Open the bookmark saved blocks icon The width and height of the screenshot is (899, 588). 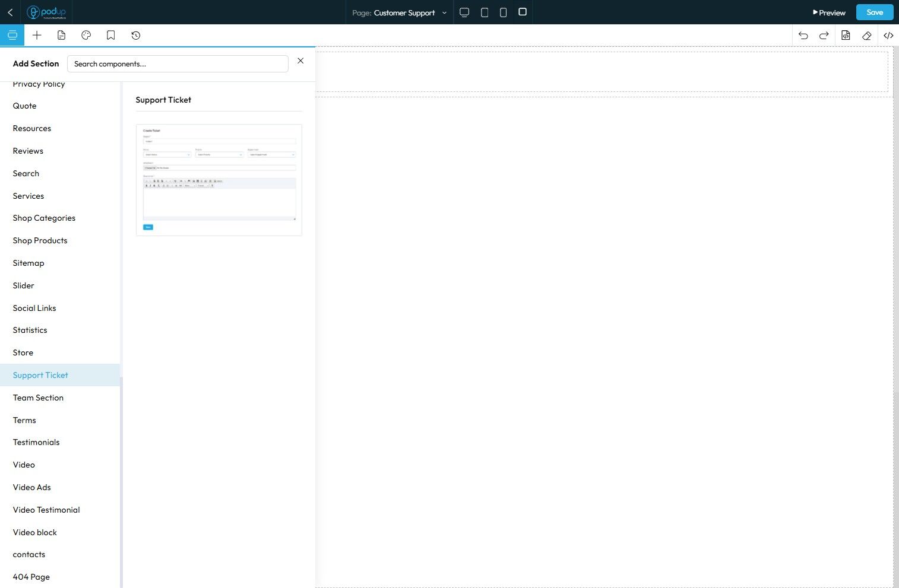point(110,36)
